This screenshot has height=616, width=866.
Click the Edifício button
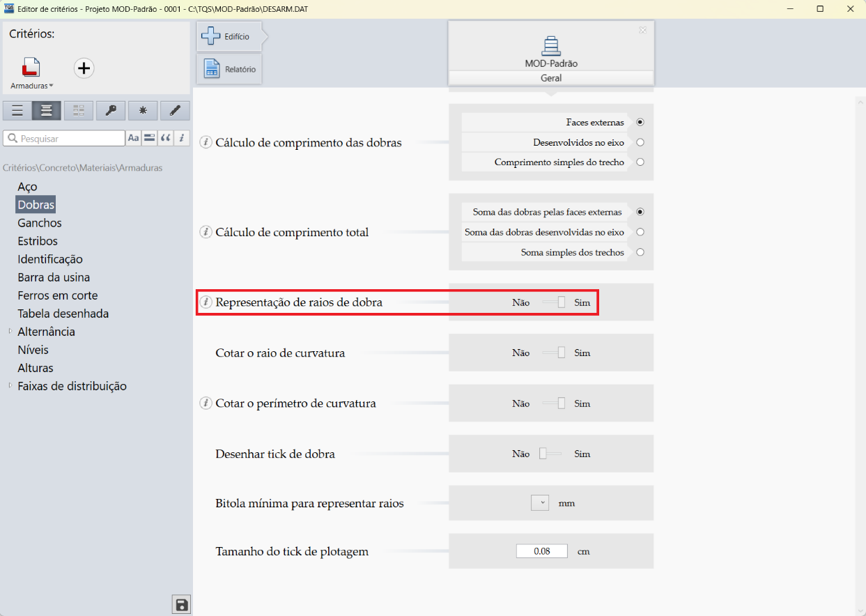(x=229, y=36)
